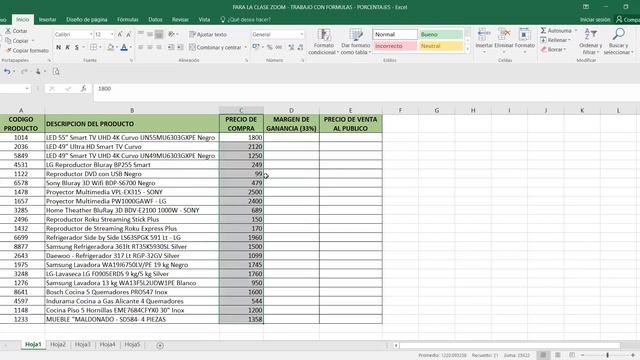Open the font name dropdown Calibri
The width and height of the screenshot is (640, 360).
[91, 35]
